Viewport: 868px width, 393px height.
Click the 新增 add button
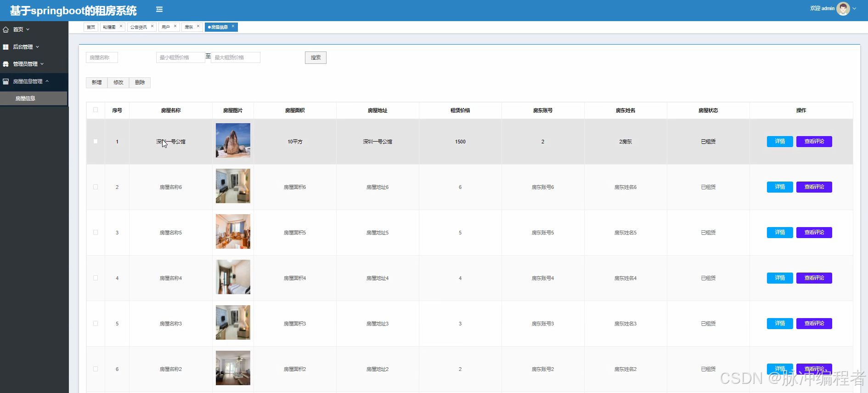pyautogui.click(x=96, y=82)
